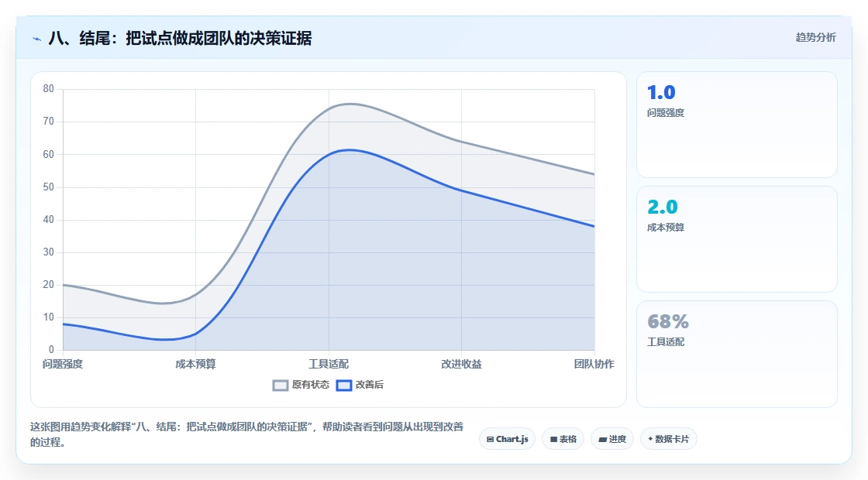Toggle the 原有状态 legend swatch
The height and width of the screenshot is (480, 868).
pyautogui.click(x=281, y=386)
